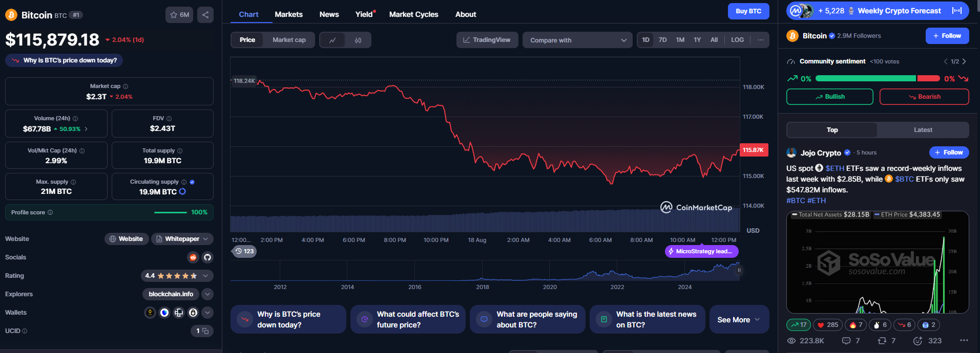Select the line chart type icon

tap(332, 40)
